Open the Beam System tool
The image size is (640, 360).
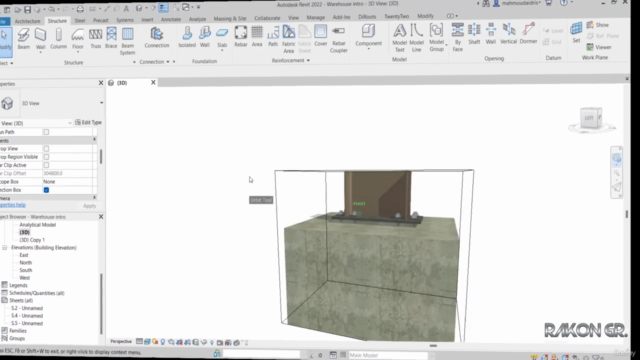click(127, 41)
